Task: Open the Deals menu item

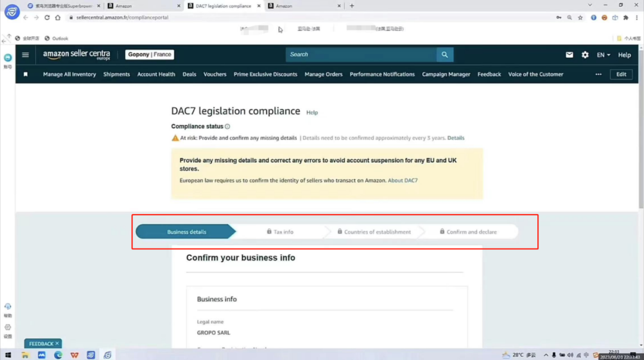Action: (x=190, y=75)
